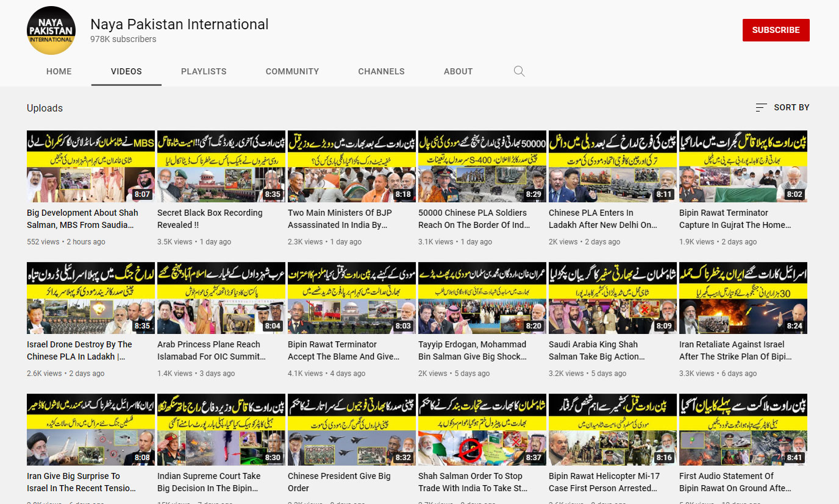Click the Naya Pakistan International channel avatar
The height and width of the screenshot is (504, 839).
[51, 30]
